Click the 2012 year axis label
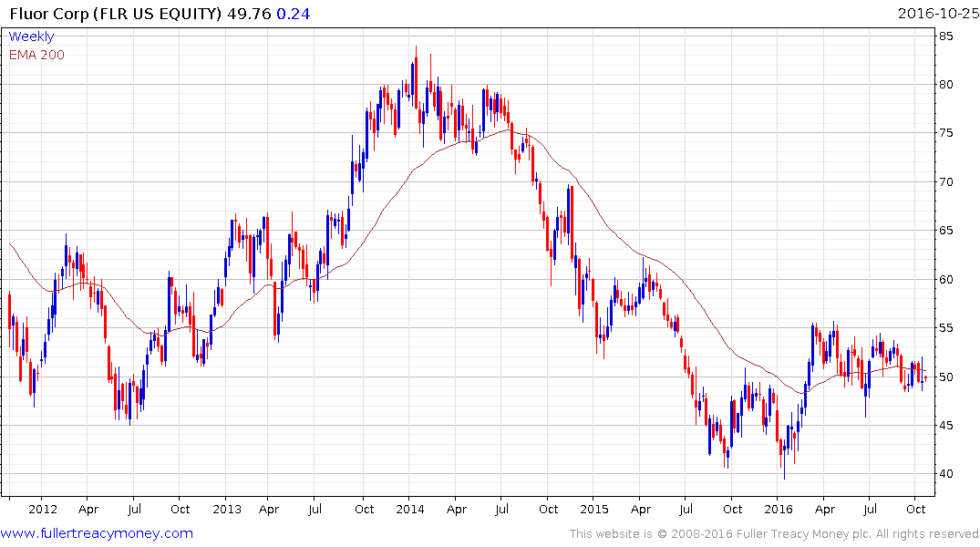 (43, 510)
